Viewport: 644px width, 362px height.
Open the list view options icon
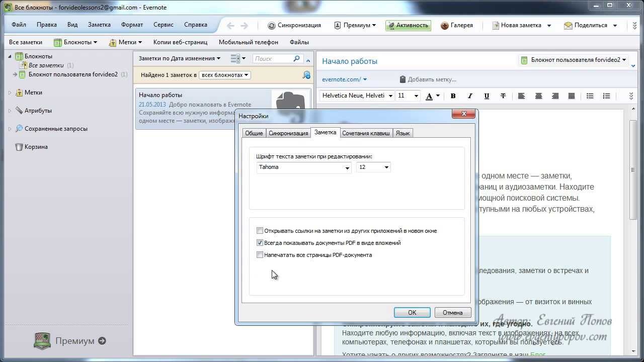tap(237, 59)
